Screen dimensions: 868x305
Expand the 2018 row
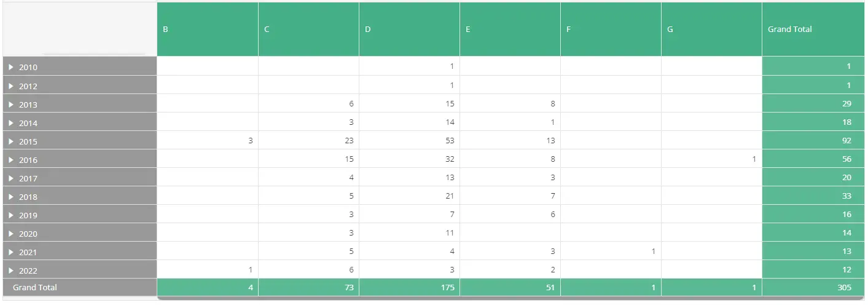coord(11,196)
